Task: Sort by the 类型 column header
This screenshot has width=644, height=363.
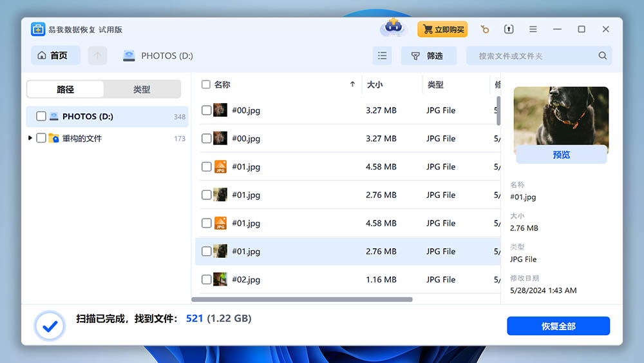Action: (435, 84)
